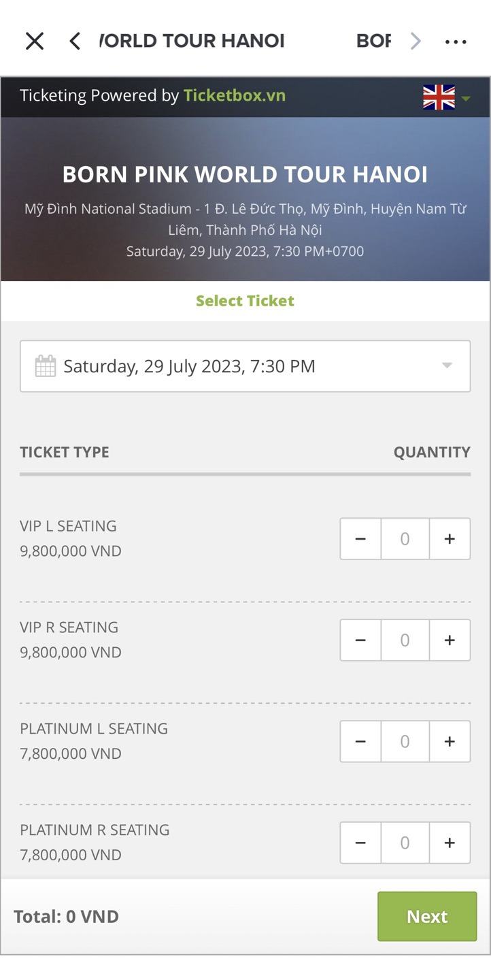Increase VIP R SEATING quantity
The height and width of the screenshot is (980, 491).
(450, 640)
